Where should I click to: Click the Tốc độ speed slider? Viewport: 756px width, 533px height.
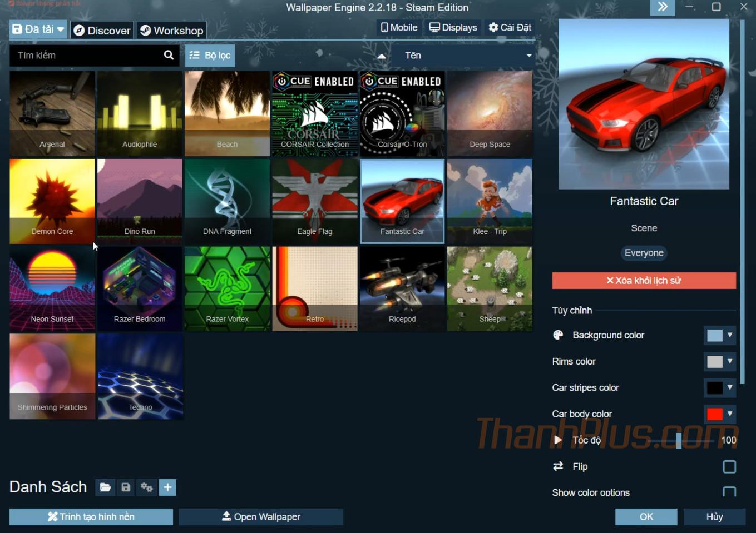coord(679,440)
